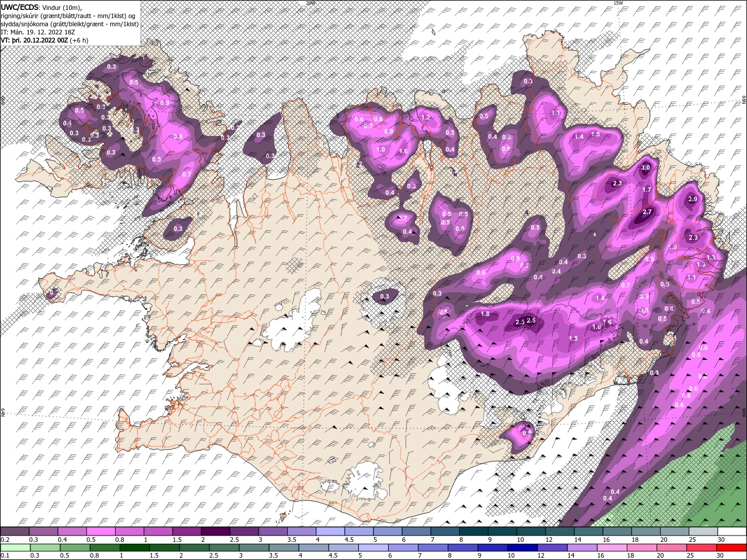Click the '(+6 h)' forecast offset text

pos(79,40)
